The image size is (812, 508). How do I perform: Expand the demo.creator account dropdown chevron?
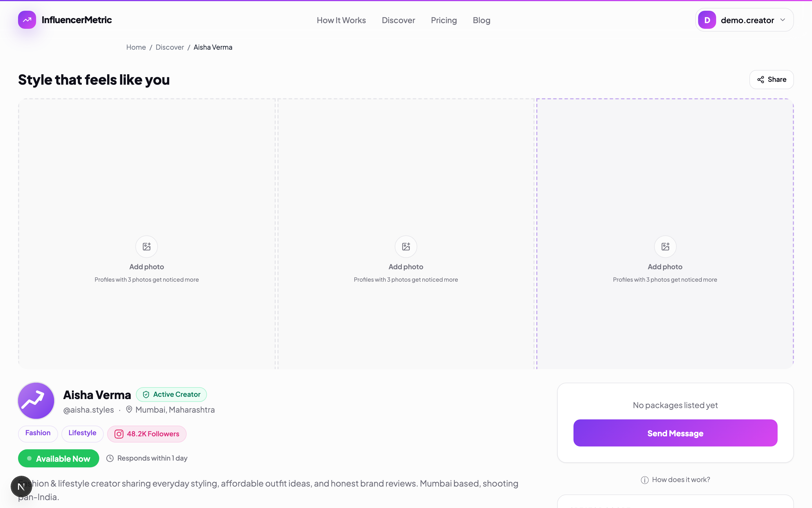click(783, 20)
